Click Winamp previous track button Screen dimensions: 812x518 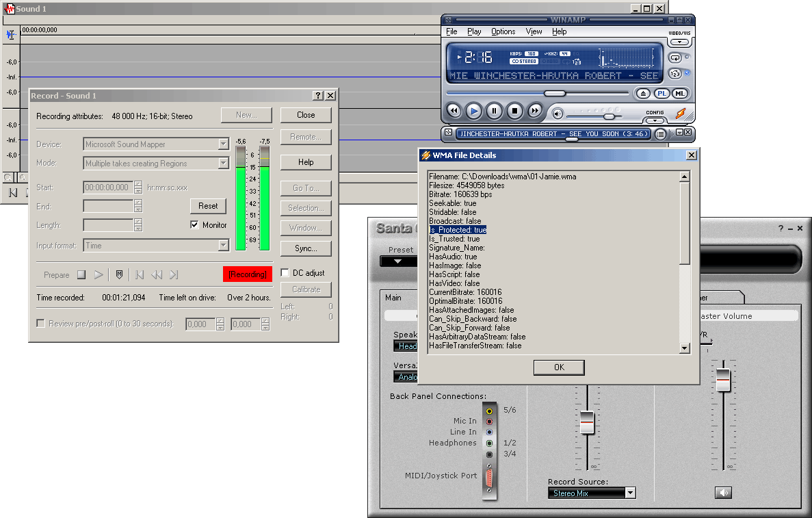(x=454, y=111)
